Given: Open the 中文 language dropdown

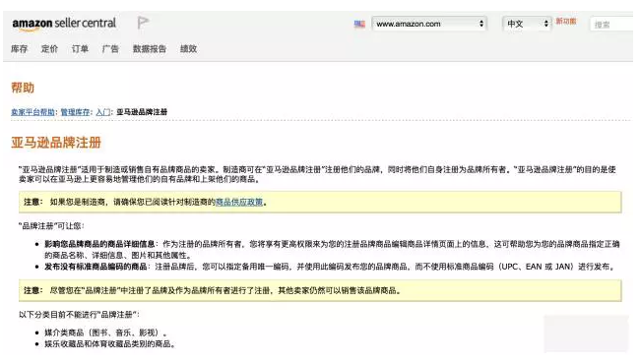Looking at the screenshot, I should [x=527, y=24].
